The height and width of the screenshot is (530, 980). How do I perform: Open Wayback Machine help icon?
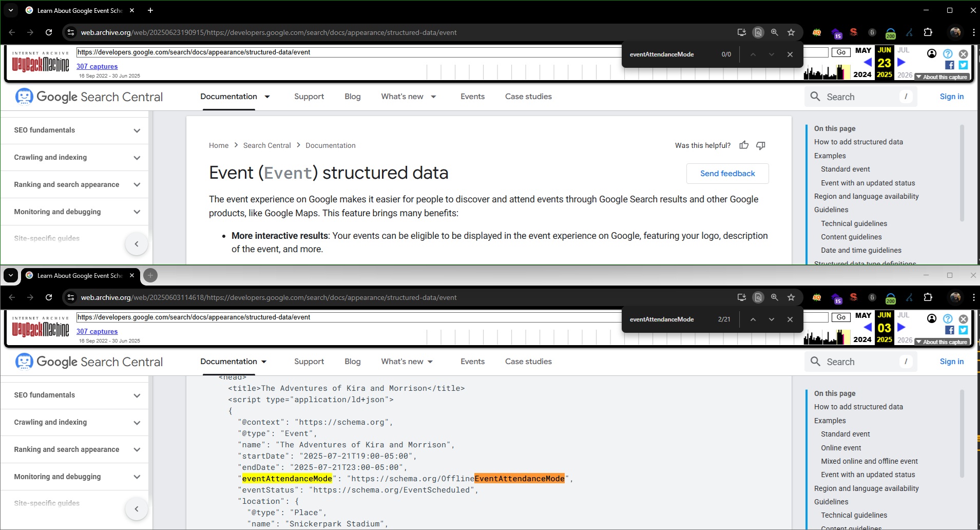coord(947,53)
